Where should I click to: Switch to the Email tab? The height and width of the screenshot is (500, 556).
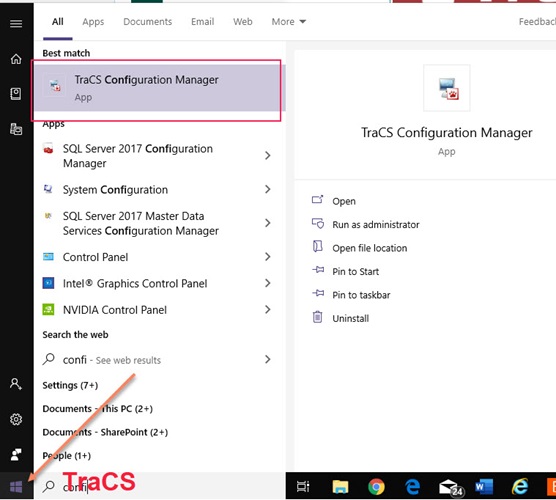tap(202, 22)
